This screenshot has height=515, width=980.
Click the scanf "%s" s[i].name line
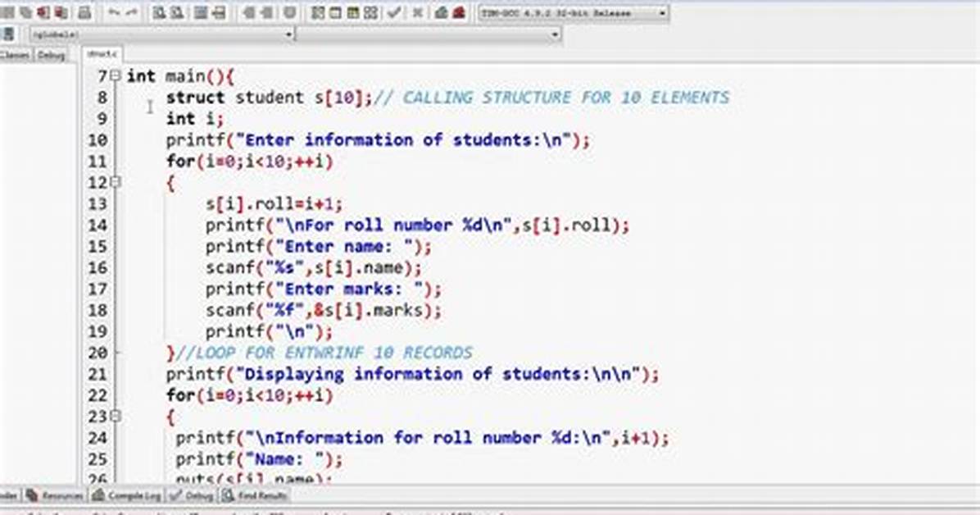point(313,268)
